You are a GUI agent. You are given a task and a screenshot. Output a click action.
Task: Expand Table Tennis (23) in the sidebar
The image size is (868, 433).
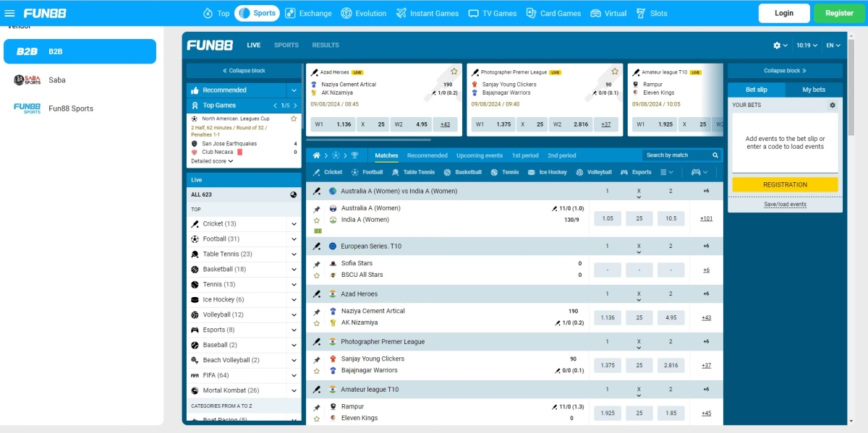tap(294, 254)
